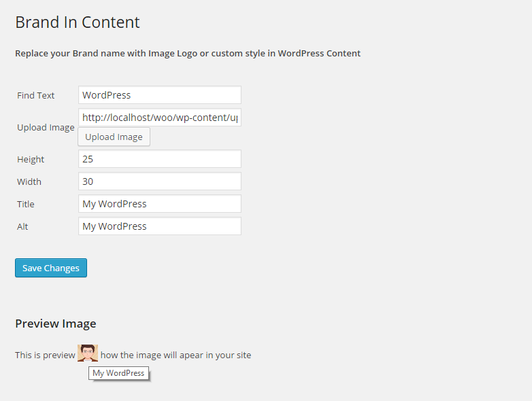Click the 'Replace your Brand name' description

pyautogui.click(x=188, y=54)
